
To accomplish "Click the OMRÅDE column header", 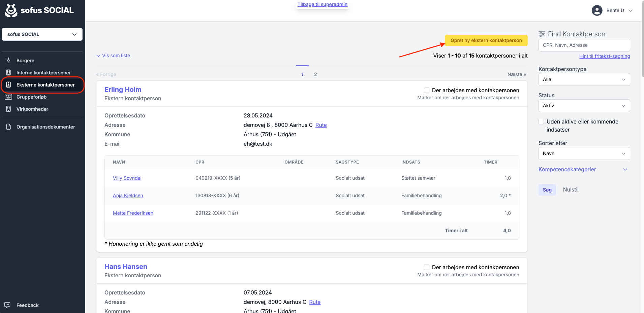I will point(294,162).
